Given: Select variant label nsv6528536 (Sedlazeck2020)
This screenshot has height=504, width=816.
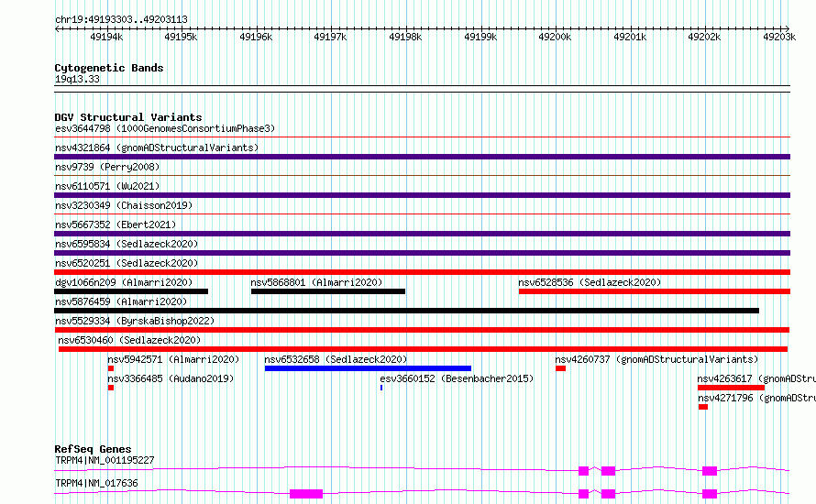Looking at the screenshot, I should tap(590, 282).
